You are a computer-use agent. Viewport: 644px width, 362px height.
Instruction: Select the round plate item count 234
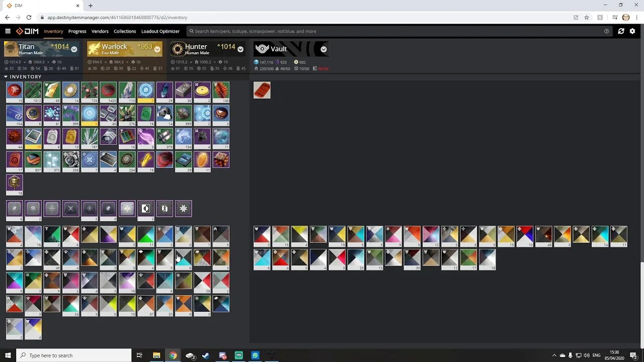tap(127, 161)
